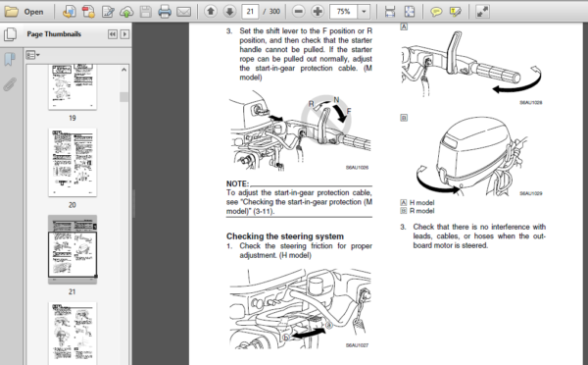Zoom in with the plus button
The width and height of the screenshot is (588, 365).
(318, 12)
